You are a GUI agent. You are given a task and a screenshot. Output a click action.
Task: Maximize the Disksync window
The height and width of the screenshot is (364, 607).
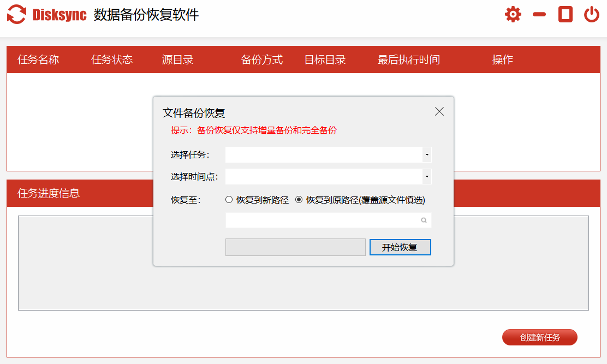pyautogui.click(x=565, y=14)
